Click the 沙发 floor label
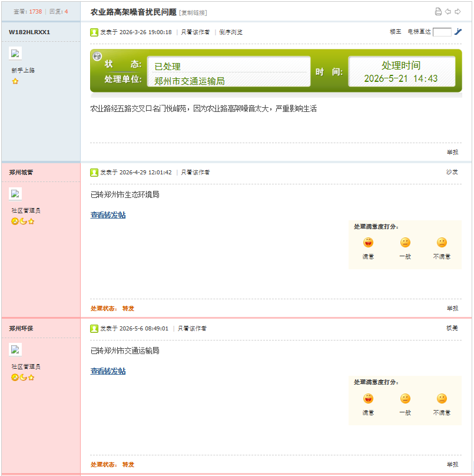Viewport: 474px width, 476px height. point(452,172)
